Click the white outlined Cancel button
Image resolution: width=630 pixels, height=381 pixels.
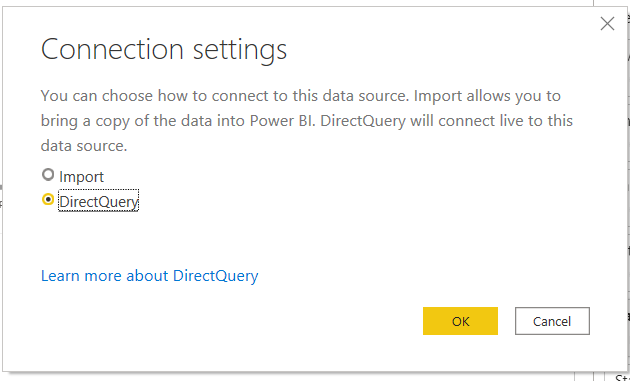552,321
